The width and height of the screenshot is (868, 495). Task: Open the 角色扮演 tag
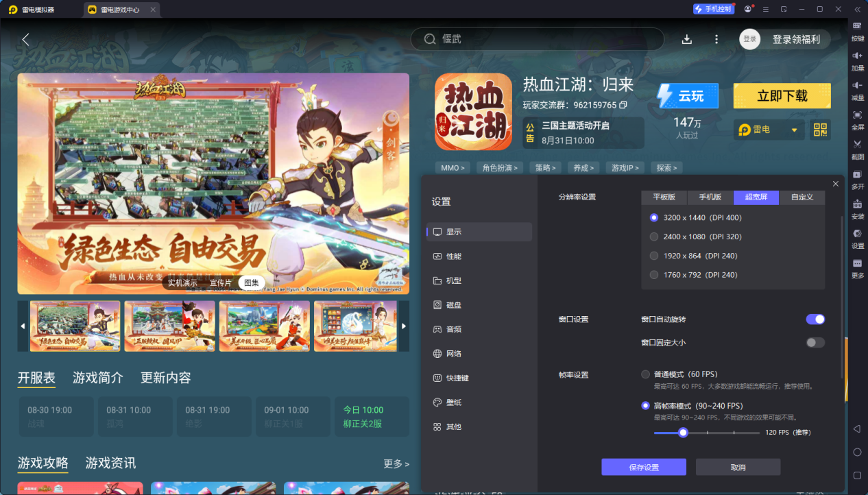tap(499, 167)
